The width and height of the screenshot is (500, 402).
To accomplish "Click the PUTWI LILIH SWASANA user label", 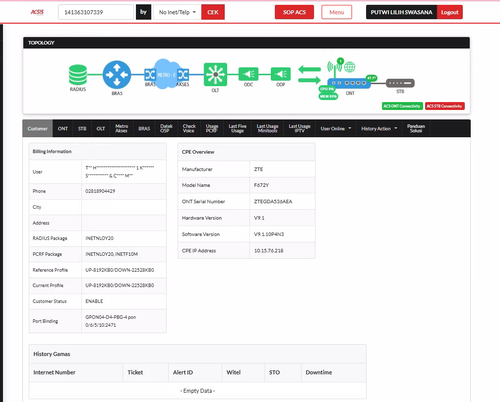I will click(x=401, y=12).
